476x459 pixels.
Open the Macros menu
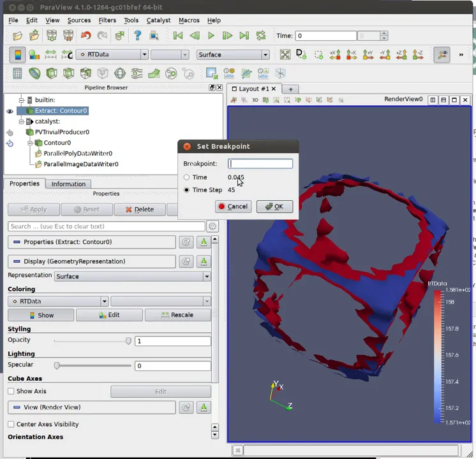pyautogui.click(x=189, y=20)
